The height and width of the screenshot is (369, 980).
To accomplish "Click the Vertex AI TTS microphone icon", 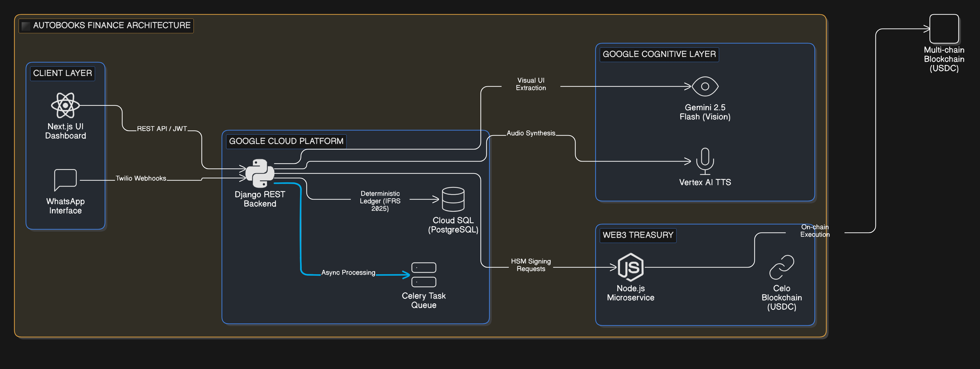I will 704,161.
